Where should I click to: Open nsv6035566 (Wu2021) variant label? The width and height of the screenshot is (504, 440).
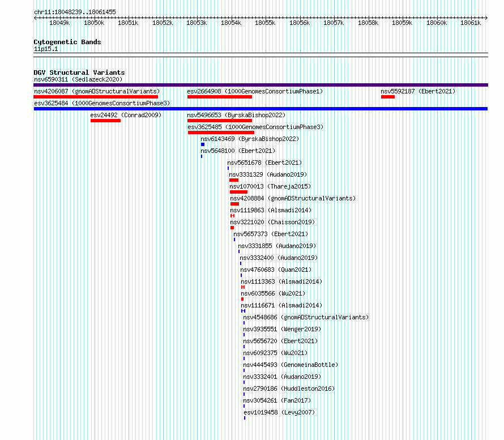click(273, 293)
